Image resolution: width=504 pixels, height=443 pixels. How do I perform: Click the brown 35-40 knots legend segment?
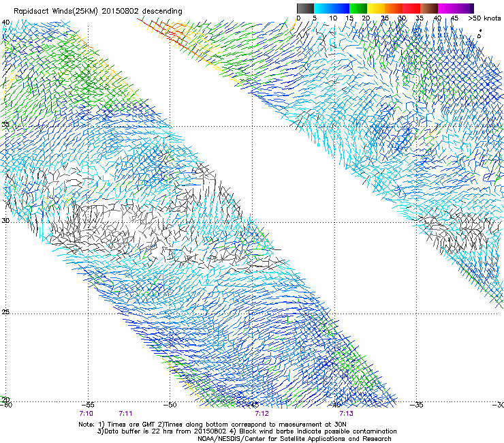[x=429, y=8]
